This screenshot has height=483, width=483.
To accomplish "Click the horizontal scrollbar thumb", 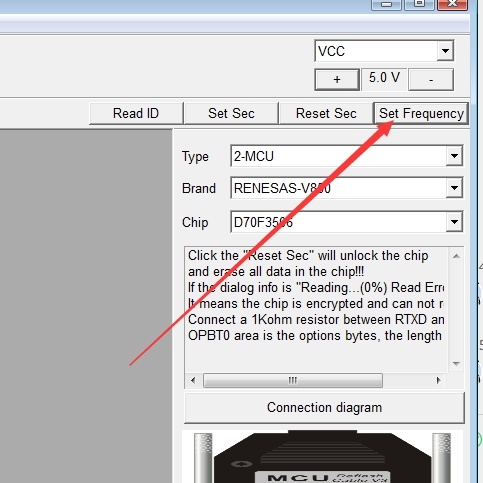I will pos(293,380).
